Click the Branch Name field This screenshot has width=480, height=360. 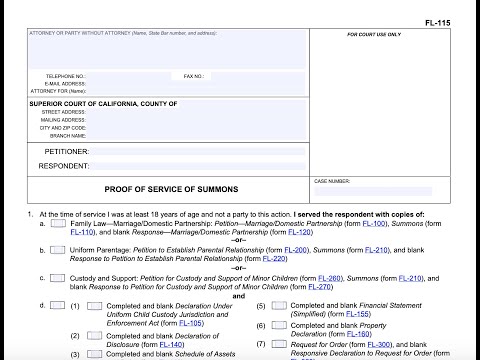click(x=196, y=136)
